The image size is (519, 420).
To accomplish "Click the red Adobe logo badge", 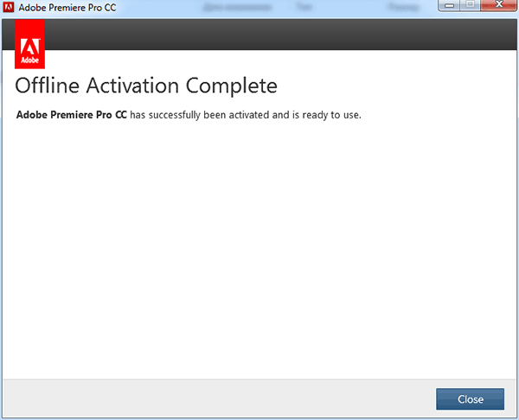I will (29, 44).
